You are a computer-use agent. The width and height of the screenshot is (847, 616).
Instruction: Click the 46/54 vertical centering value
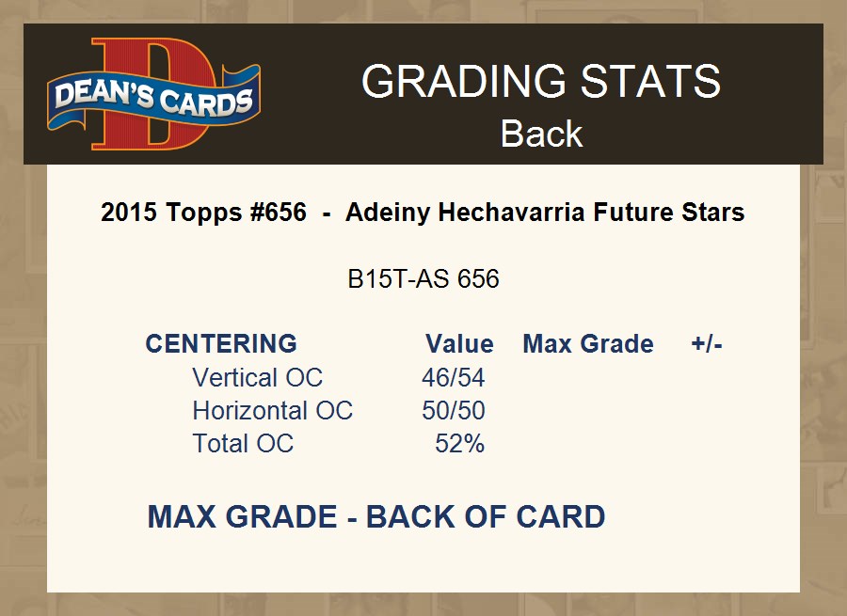click(454, 378)
